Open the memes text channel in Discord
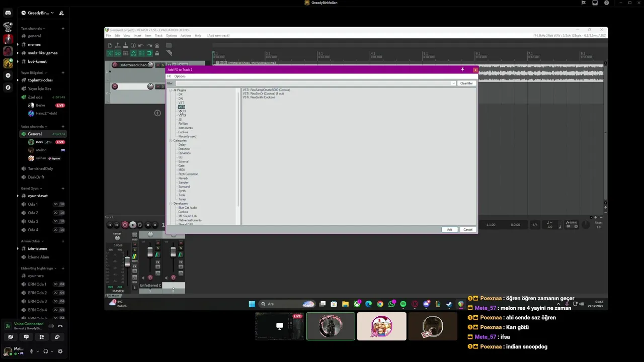The width and height of the screenshot is (644, 362). 34,45
